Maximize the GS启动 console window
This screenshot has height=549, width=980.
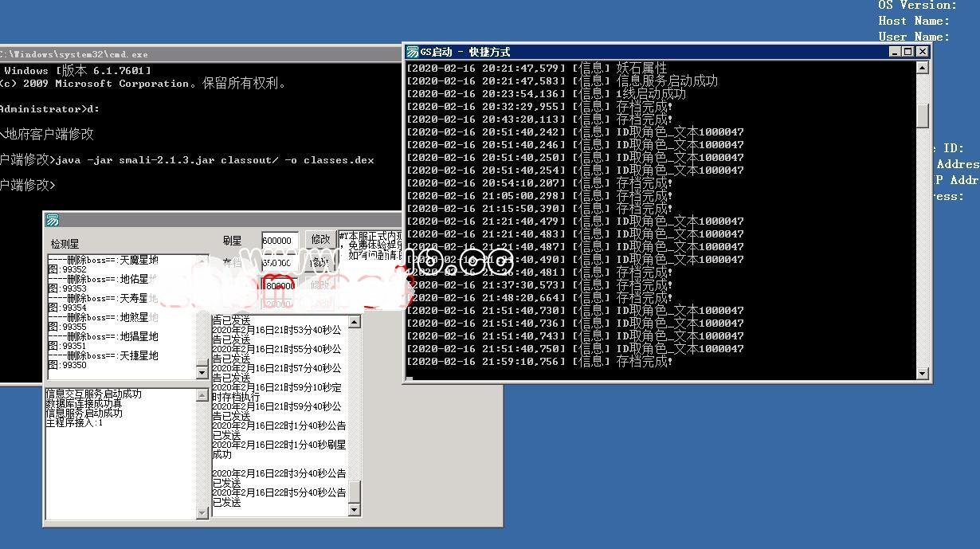coord(908,52)
